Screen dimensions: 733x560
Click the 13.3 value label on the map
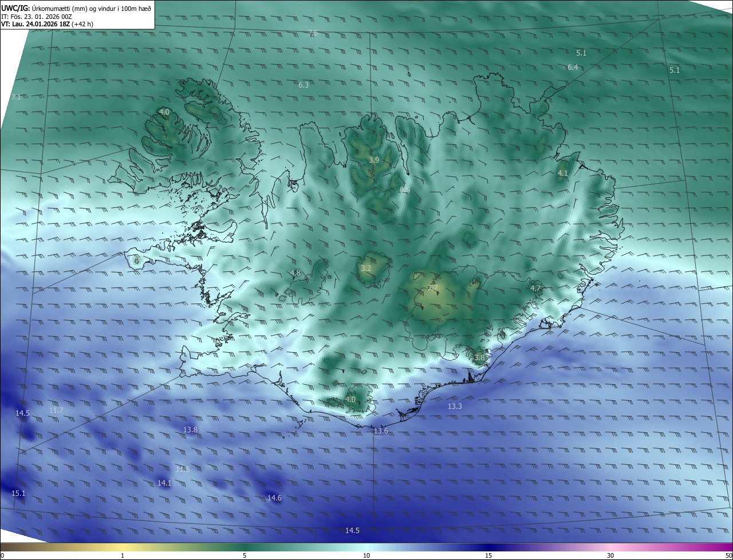(x=455, y=406)
